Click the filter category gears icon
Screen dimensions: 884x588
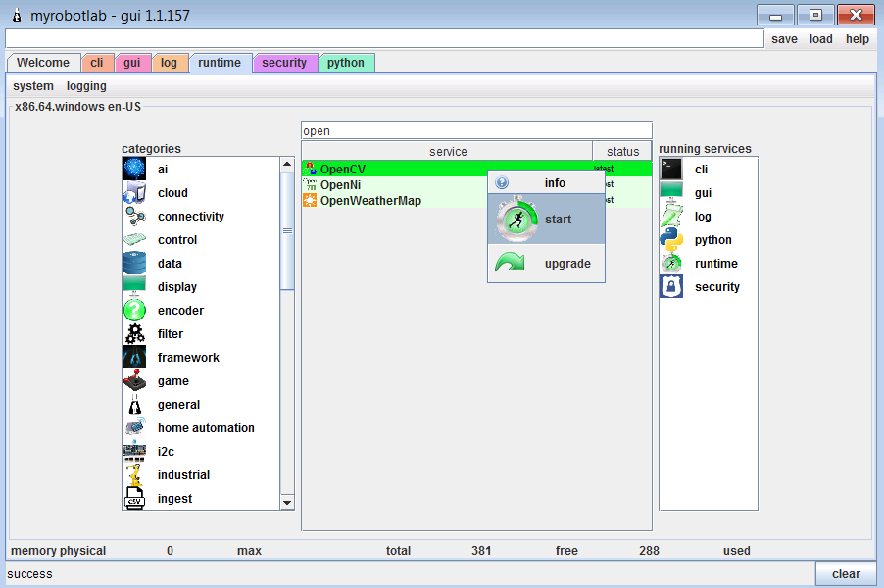pos(134,334)
